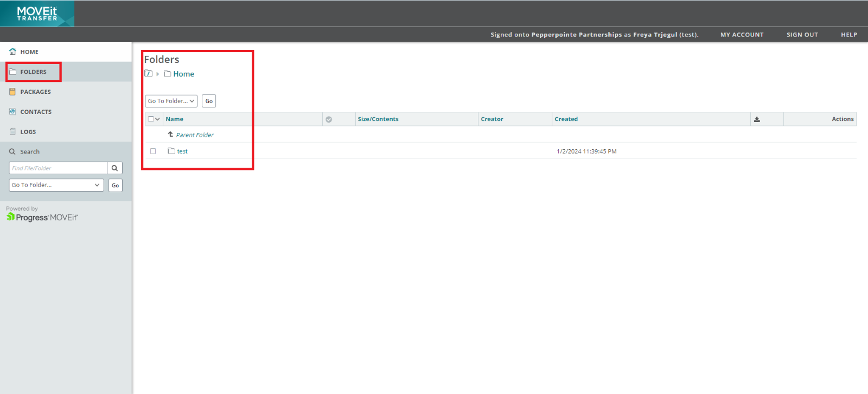Click SIGN OUT in top bar
This screenshot has height=394, width=868.
tap(802, 35)
